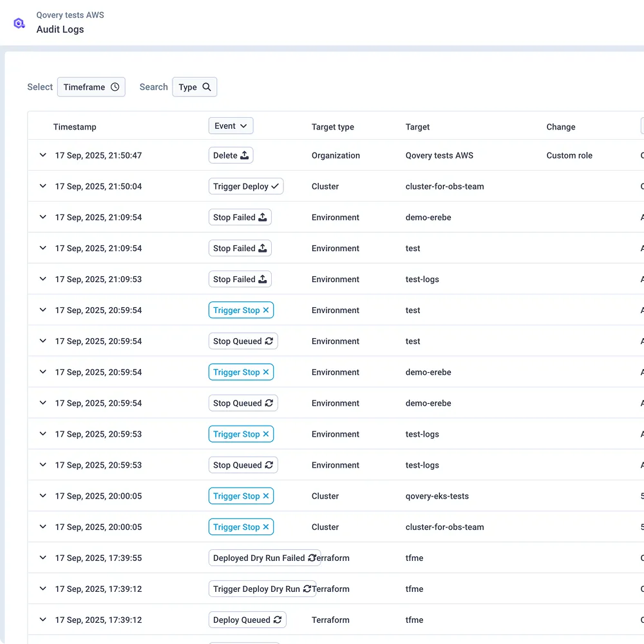The height and width of the screenshot is (644, 644).
Task: Click the refresh icon in the Trigger Deploy Dry Run badge
Action: tap(307, 589)
